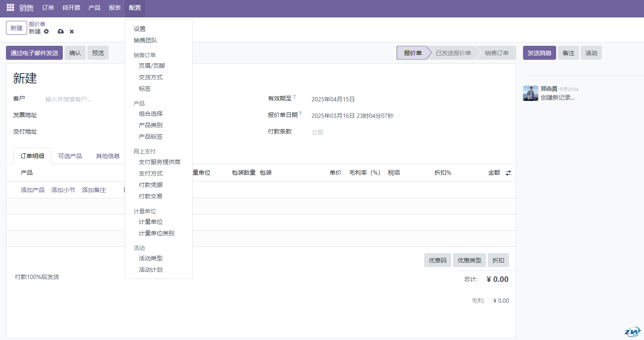Switch to the 可选产品 tab
The image size is (644, 340).
click(70, 156)
